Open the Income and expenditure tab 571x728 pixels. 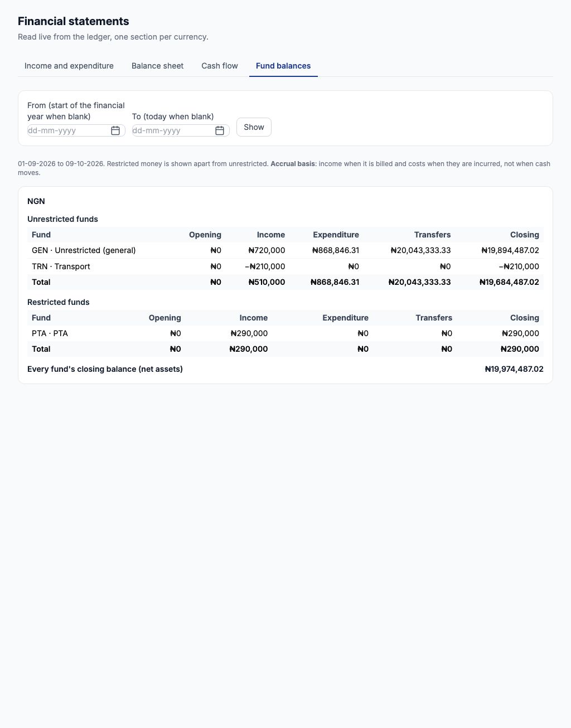69,66
